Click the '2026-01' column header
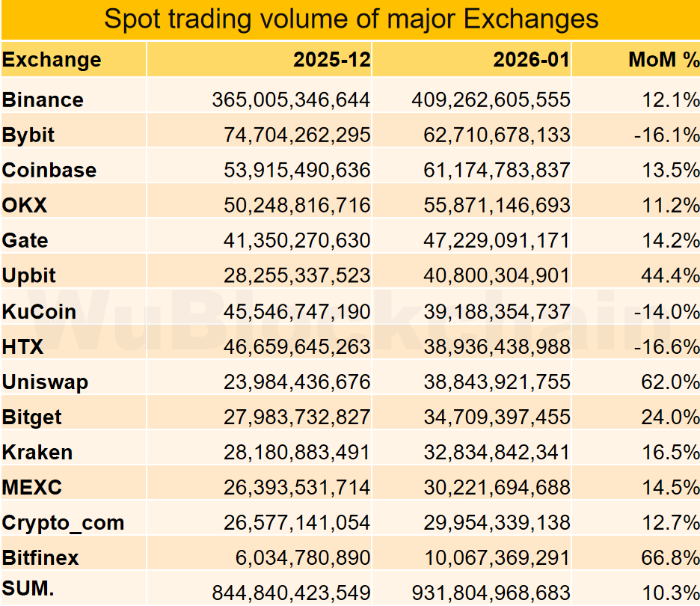700x606 pixels. [x=532, y=60]
